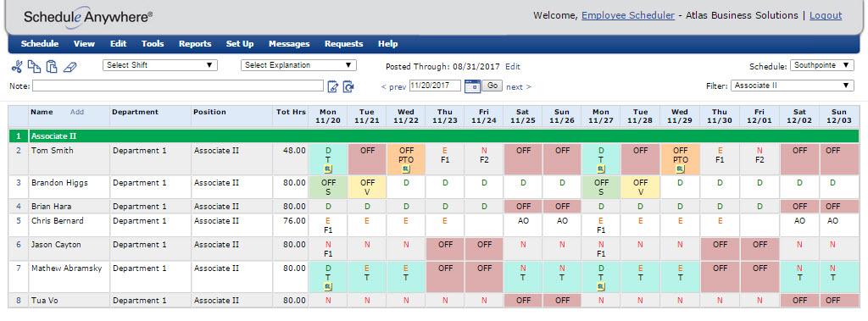Open the Select Explanation dropdown
Viewport: 868px width, 321px height.
(298, 65)
